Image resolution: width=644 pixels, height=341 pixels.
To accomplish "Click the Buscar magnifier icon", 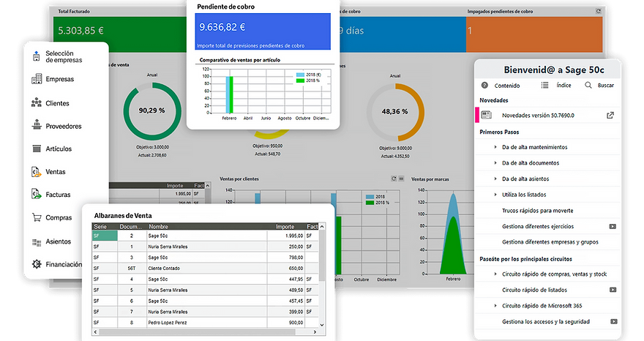I will tap(588, 85).
